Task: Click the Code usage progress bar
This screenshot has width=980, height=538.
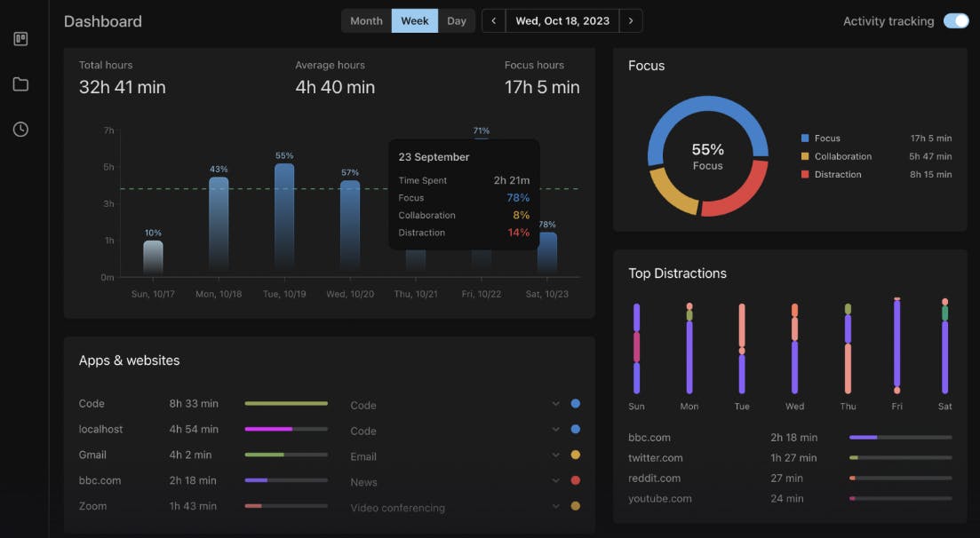Action: [x=286, y=404]
